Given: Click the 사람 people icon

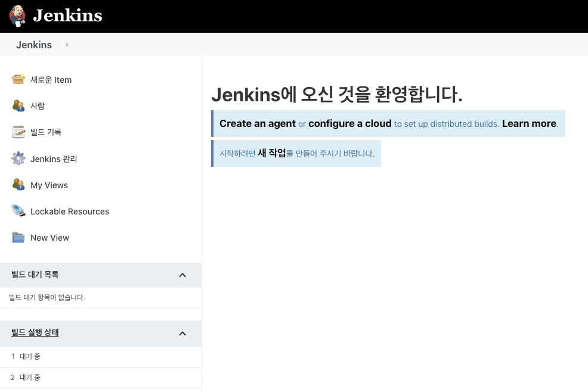Looking at the screenshot, I should coord(18,105).
